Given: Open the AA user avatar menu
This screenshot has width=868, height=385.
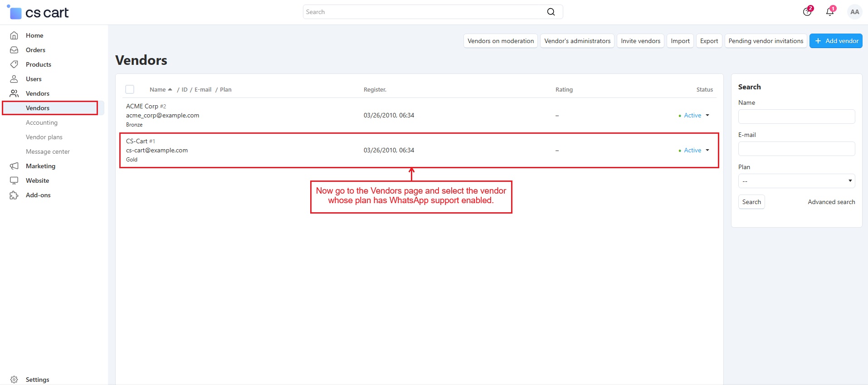Looking at the screenshot, I should (x=854, y=12).
